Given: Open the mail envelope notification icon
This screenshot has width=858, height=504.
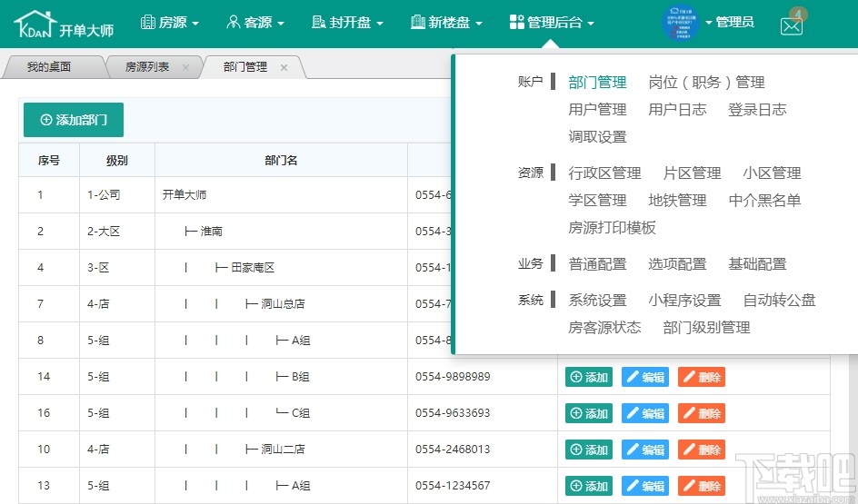Looking at the screenshot, I should tap(792, 25).
